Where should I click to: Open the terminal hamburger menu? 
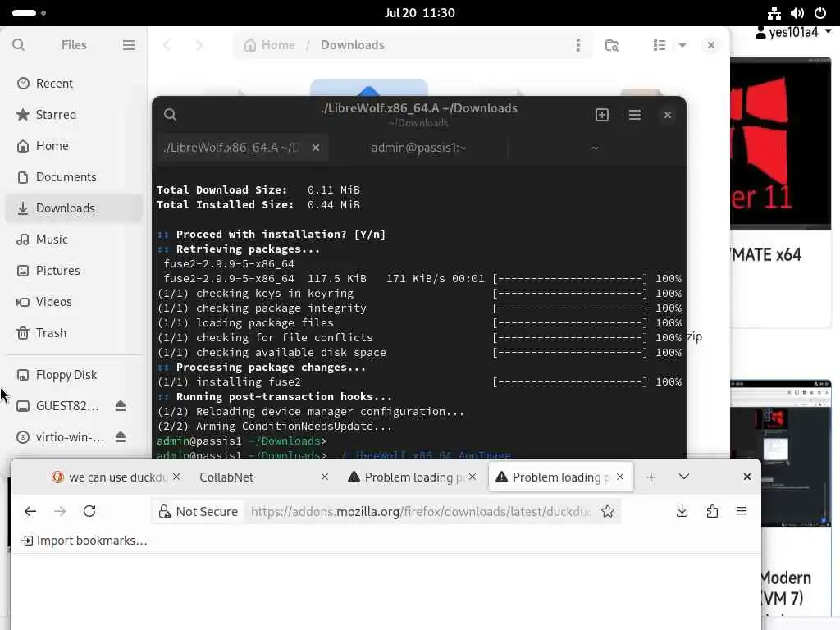[635, 115]
